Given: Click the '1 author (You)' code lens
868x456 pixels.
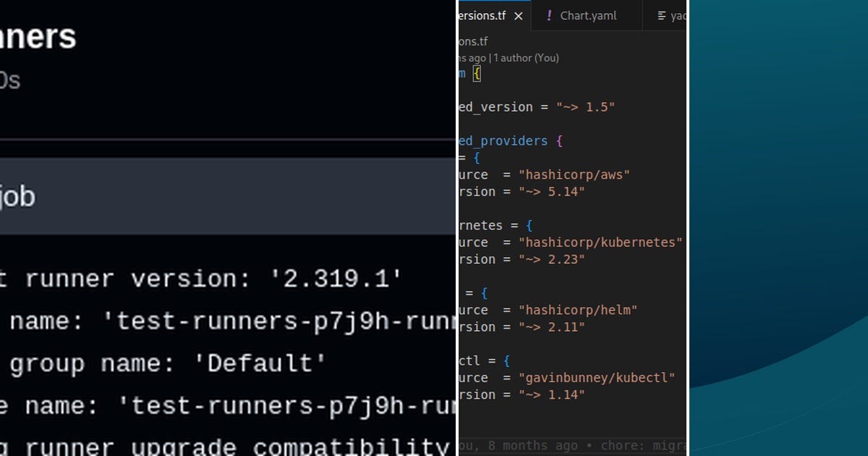Looking at the screenshot, I should (527, 58).
